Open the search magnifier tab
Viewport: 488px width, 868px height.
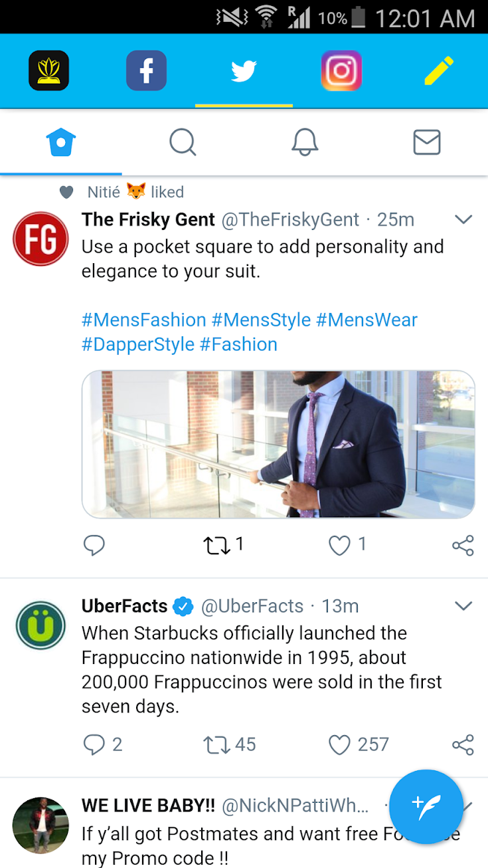point(183,142)
